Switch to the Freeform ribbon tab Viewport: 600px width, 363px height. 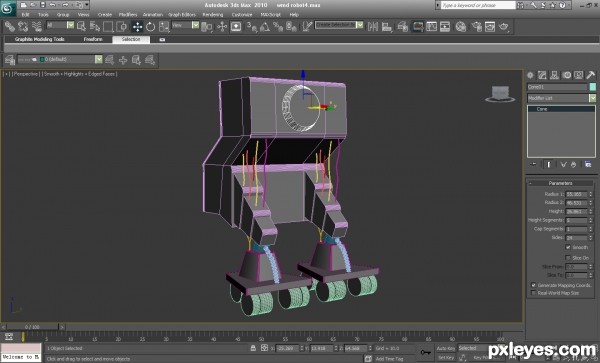pos(93,39)
